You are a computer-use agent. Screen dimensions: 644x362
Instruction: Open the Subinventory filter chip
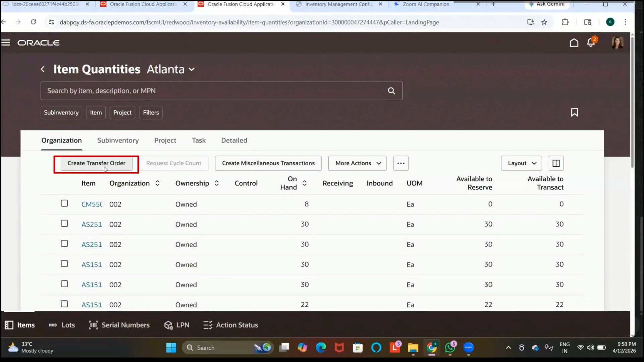tap(61, 113)
